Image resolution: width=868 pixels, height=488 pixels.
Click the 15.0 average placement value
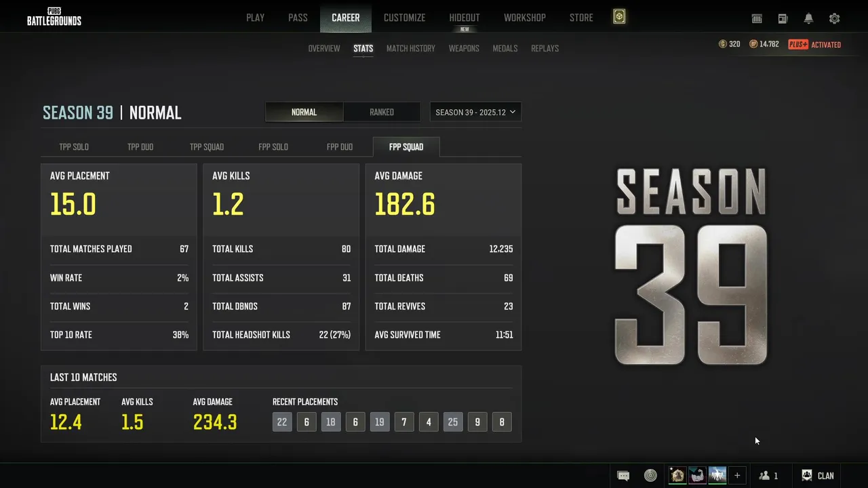point(73,205)
